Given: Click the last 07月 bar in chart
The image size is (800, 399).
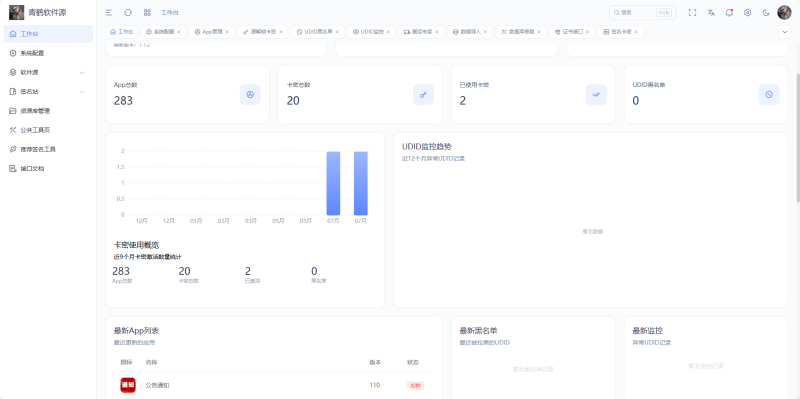Looking at the screenshot, I should click(361, 183).
